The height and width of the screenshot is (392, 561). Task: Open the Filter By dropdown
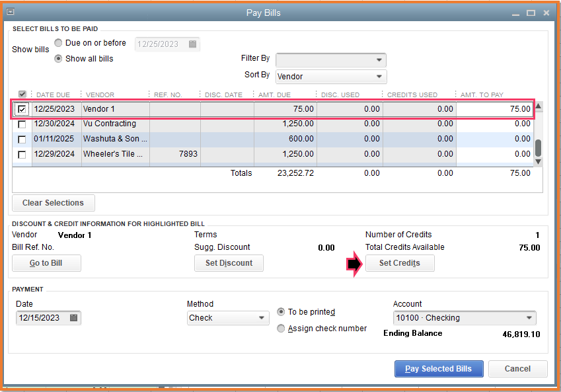[x=331, y=59]
